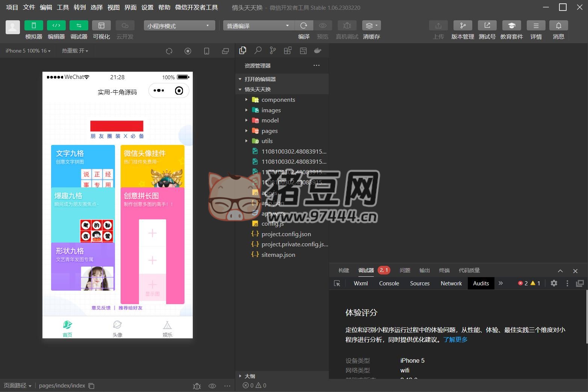Click the test account icon (测试号)
588x392 pixels.
pos(487,25)
